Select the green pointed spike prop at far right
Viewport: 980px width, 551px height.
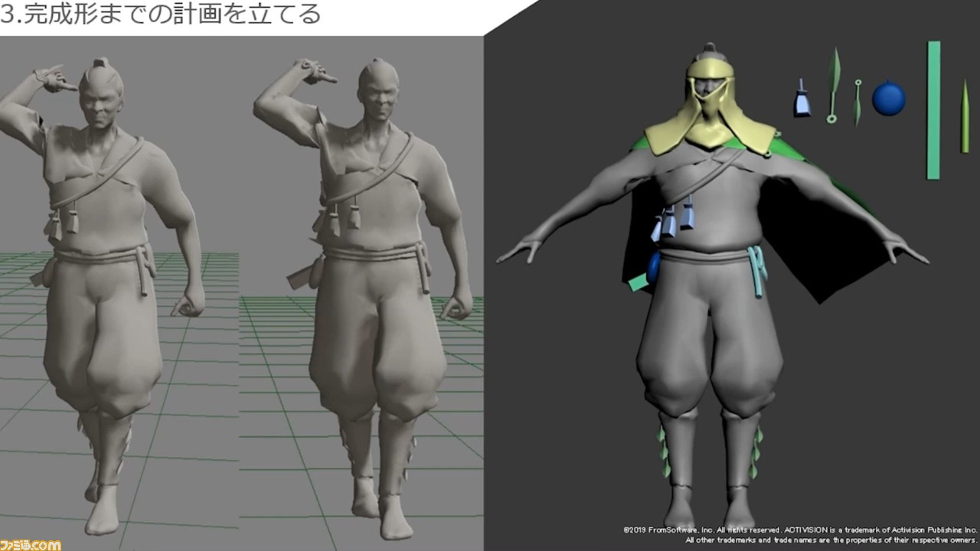(x=965, y=116)
